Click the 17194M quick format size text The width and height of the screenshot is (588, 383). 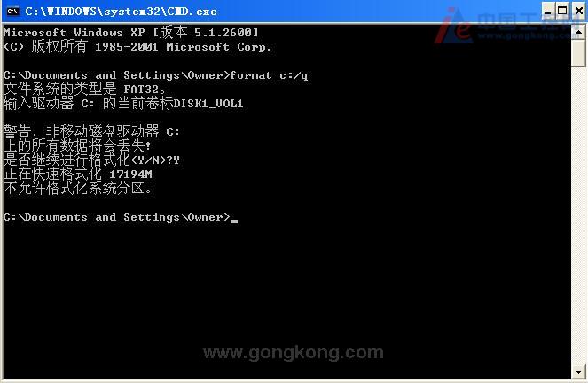pyautogui.click(x=130, y=175)
